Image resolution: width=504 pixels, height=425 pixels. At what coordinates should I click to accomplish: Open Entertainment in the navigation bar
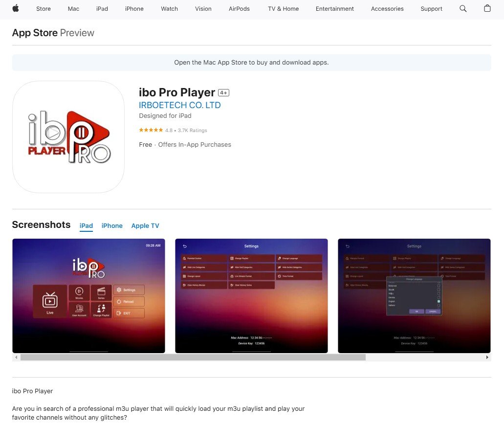coord(334,9)
